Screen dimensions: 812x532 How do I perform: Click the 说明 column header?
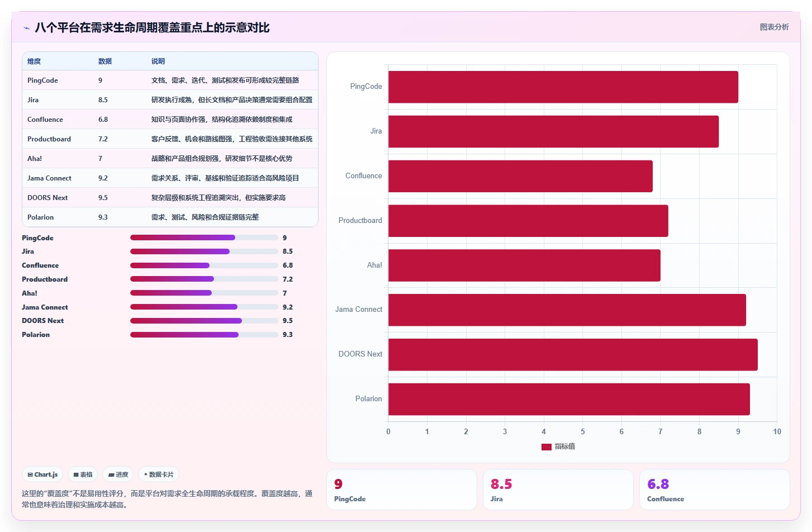click(x=158, y=61)
